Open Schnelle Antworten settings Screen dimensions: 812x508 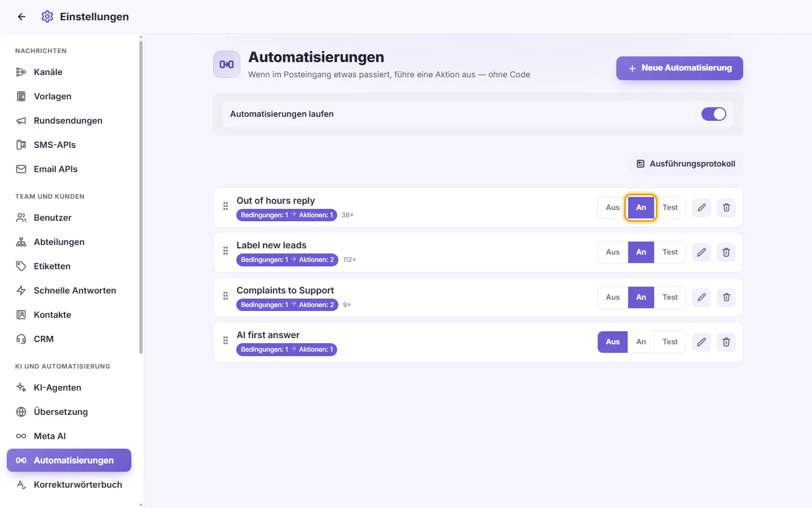click(69, 291)
